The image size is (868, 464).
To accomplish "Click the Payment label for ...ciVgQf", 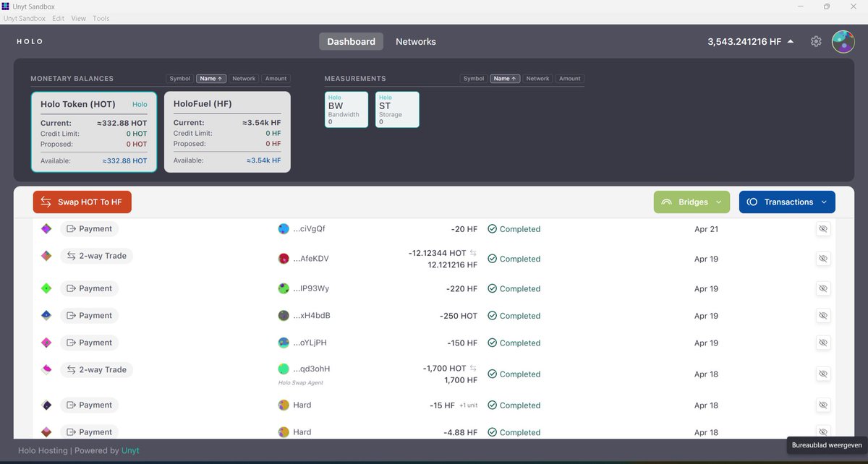I will coord(89,229).
